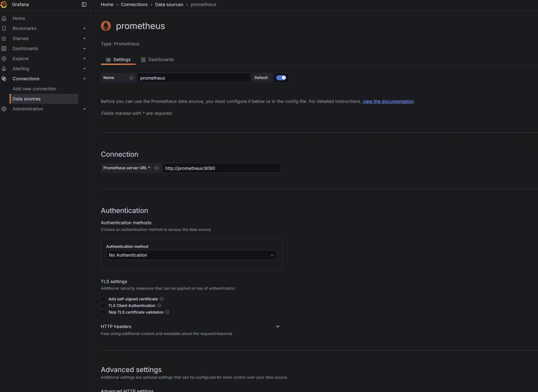Click the info icon beside Name field
Image resolution: width=538 pixels, height=392 pixels.
(131, 78)
